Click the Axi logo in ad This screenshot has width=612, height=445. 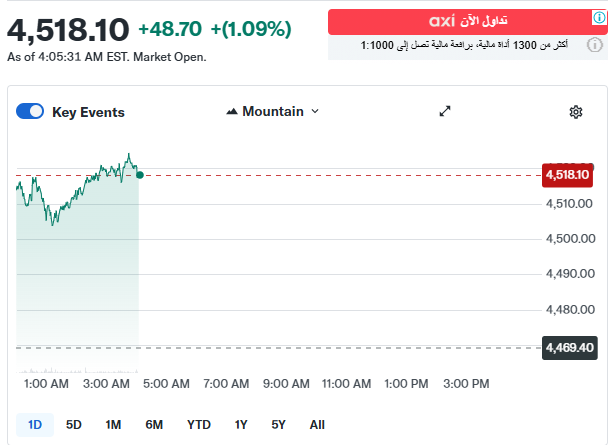point(441,20)
